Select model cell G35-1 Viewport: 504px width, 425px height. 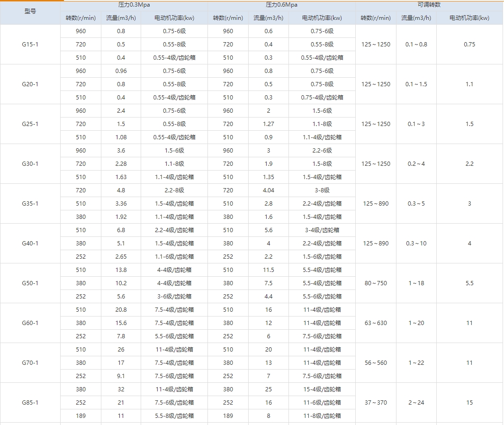(x=30, y=204)
